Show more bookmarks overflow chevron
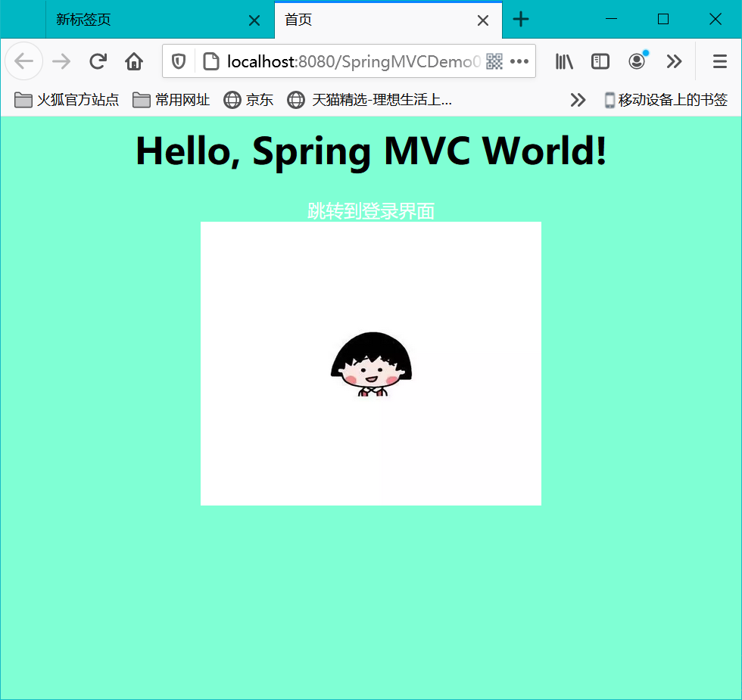This screenshot has height=700, width=742. [x=577, y=100]
